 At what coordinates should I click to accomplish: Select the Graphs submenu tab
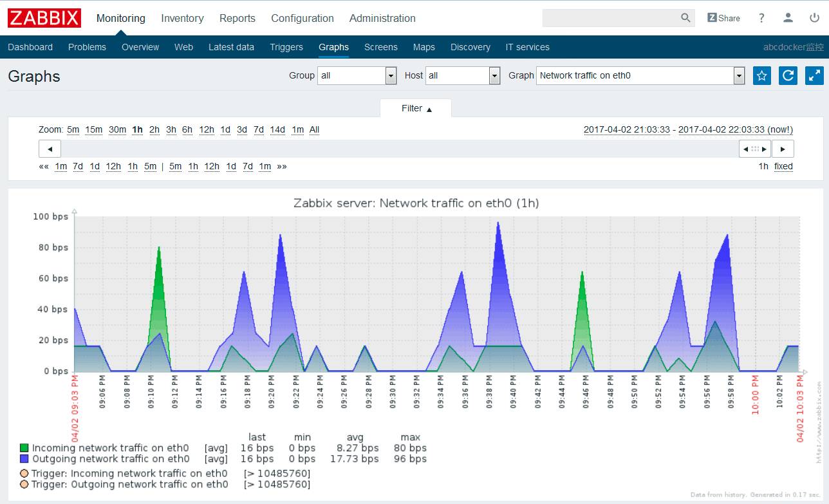click(x=333, y=47)
